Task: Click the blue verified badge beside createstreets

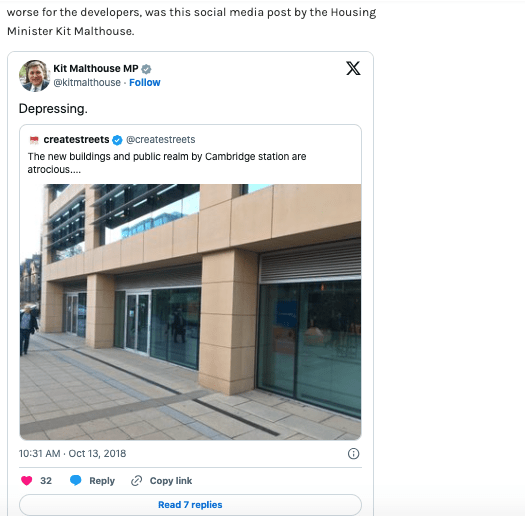Action: [117, 140]
